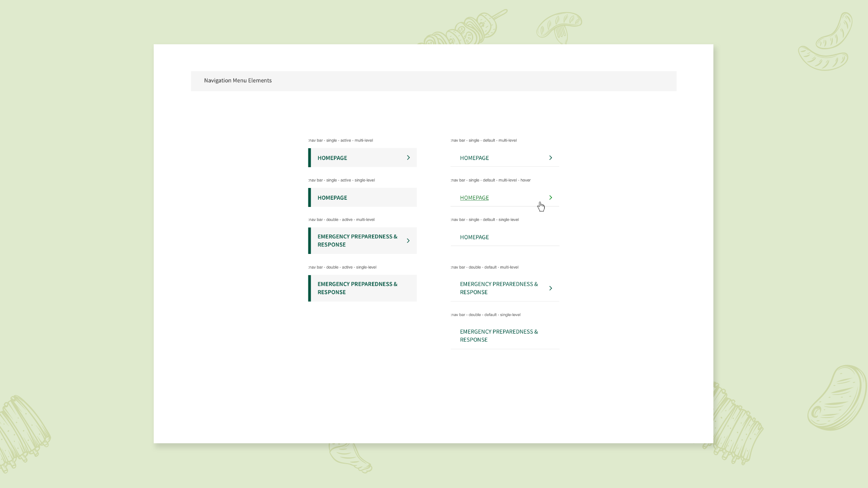The height and width of the screenshot is (488, 868).
Task: Select active multi-level HOMEPAGE label
Action: point(332,158)
